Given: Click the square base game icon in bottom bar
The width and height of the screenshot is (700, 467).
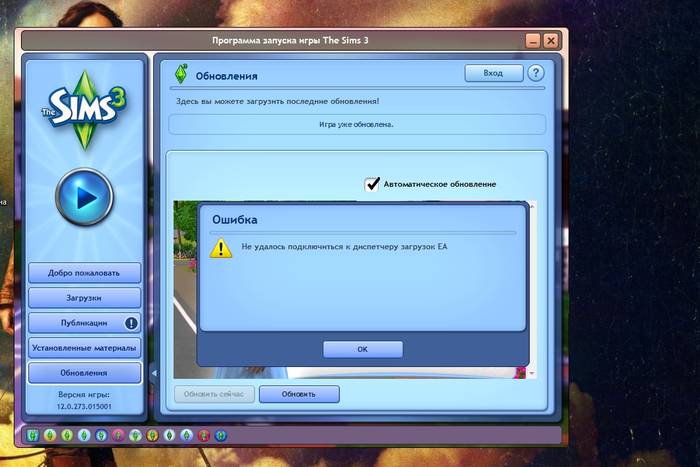Looking at the screenshot, I should 32,435.
